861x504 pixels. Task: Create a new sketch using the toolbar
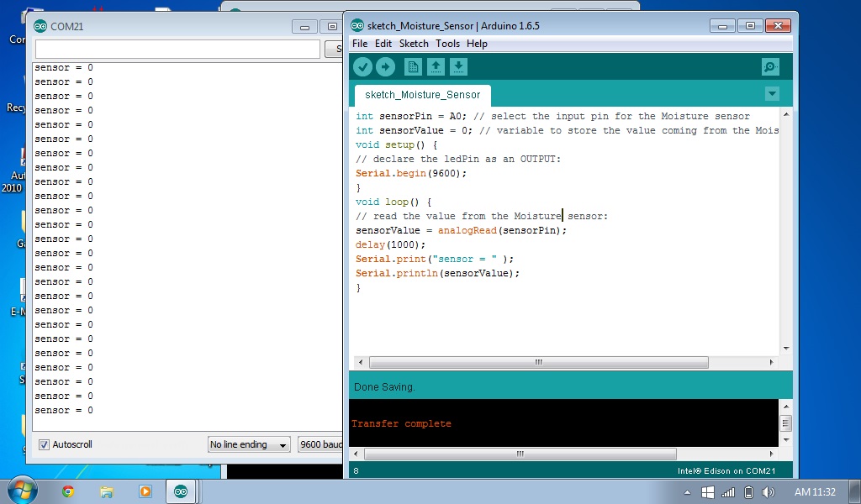(412, 67)
